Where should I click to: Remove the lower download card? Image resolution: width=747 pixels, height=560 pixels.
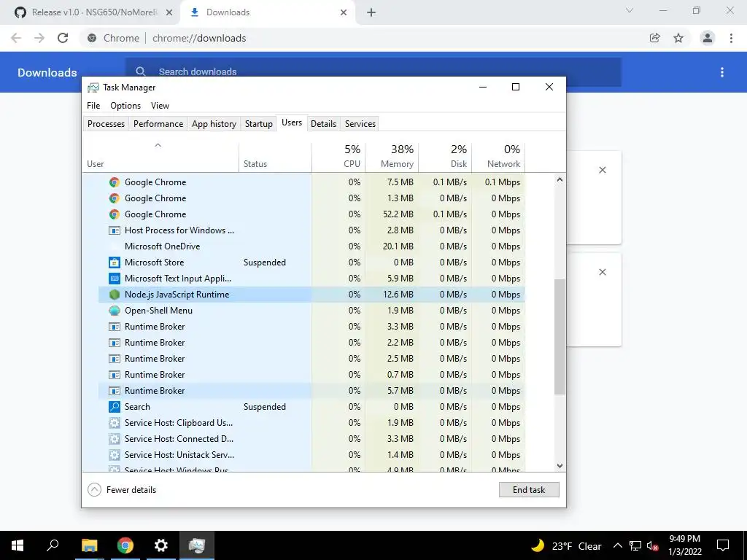pyautogui.click(x=602, y=272)
